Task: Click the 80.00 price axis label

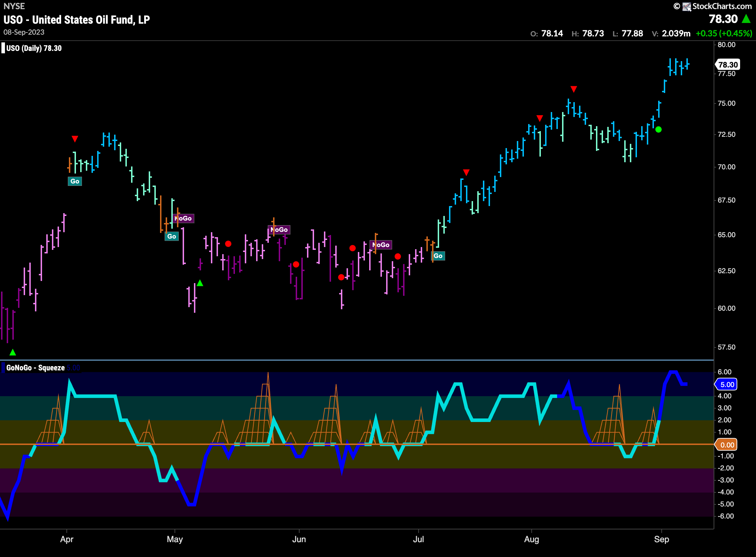Action: [727, 45]
